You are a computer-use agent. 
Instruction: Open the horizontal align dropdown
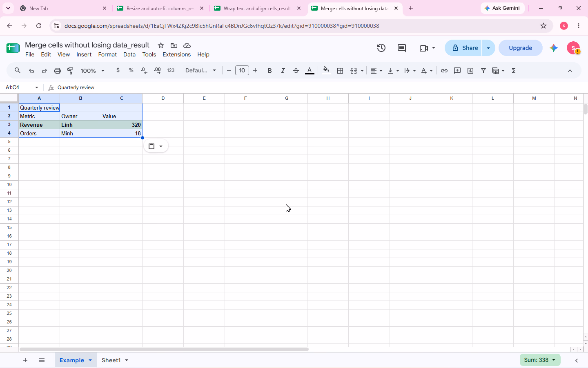point(376,71)
